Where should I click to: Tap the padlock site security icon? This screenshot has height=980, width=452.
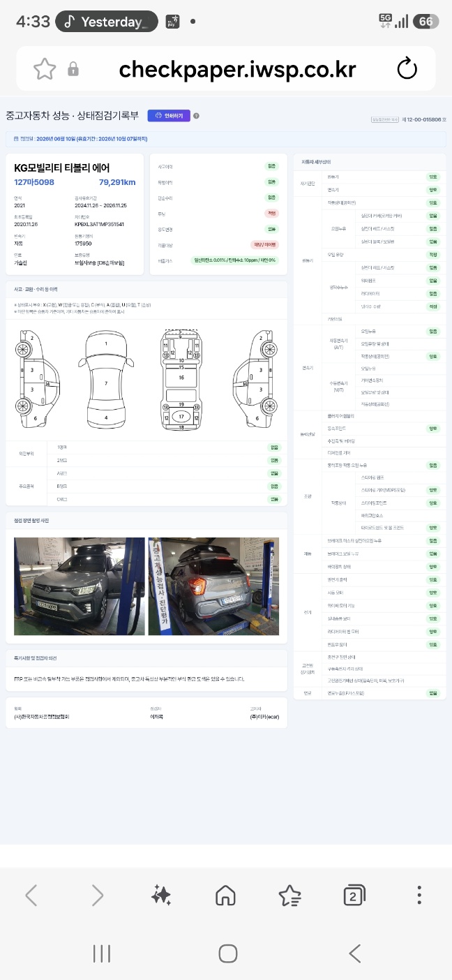73,69
